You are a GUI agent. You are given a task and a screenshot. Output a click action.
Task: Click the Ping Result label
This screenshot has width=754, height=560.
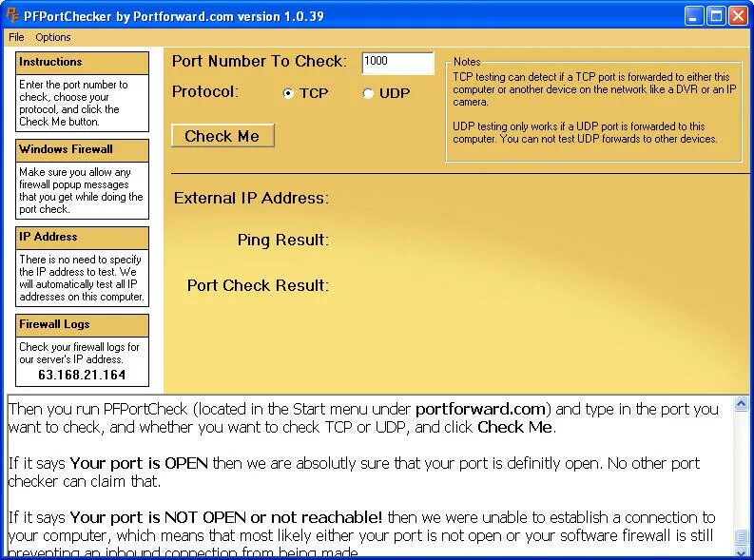(x=282, y=240)
